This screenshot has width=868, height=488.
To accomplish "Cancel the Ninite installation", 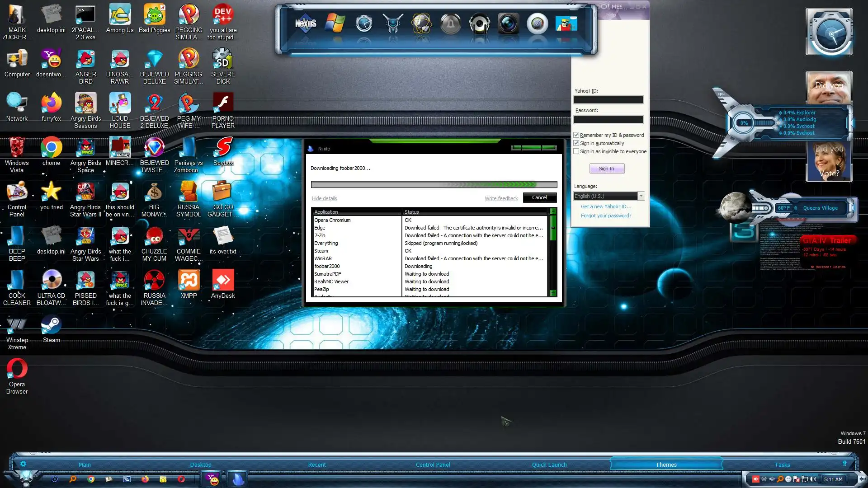I will point(539,198).
